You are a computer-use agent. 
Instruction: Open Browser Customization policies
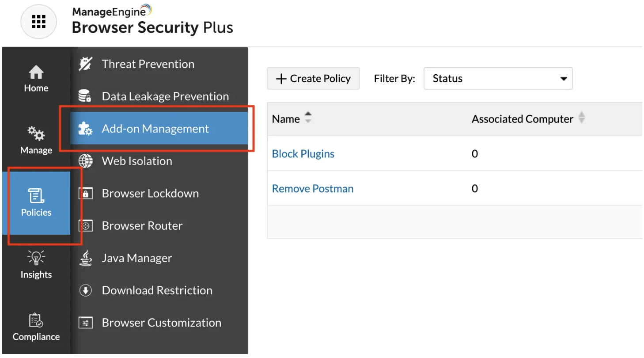point(162,323)
